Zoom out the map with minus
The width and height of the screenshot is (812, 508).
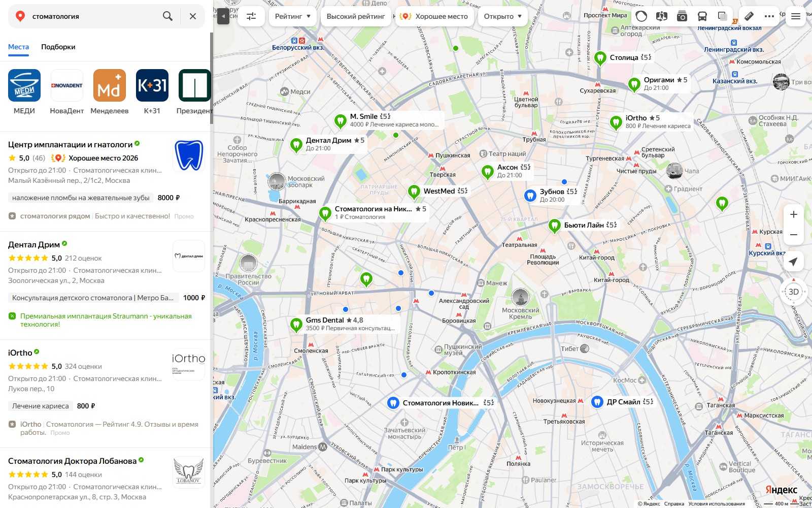click(x=794, y=235)
